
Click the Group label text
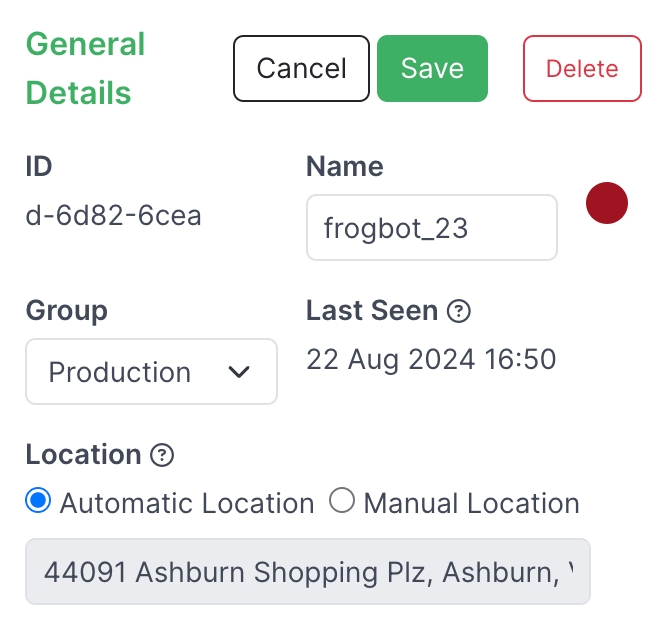coord(67,310)
